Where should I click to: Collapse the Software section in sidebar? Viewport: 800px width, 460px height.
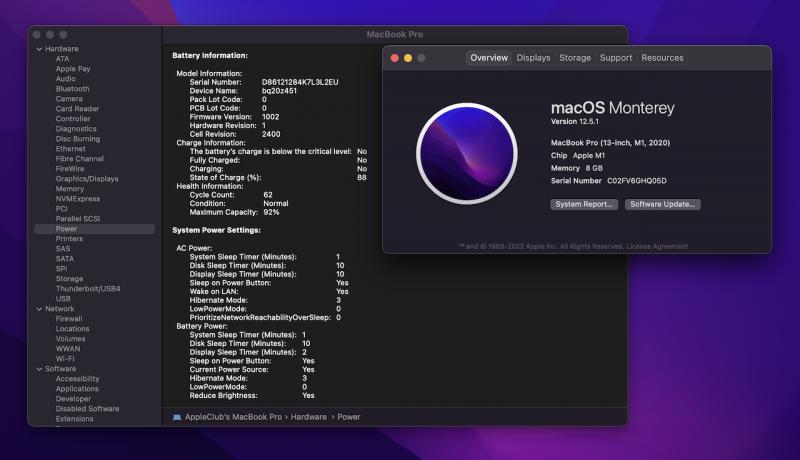(x=39, y=369)
